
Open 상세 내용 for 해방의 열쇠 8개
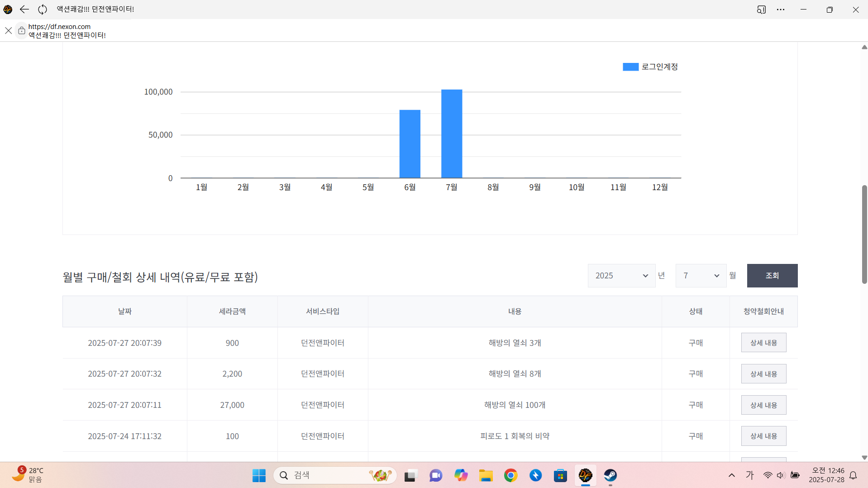[763, 374]
